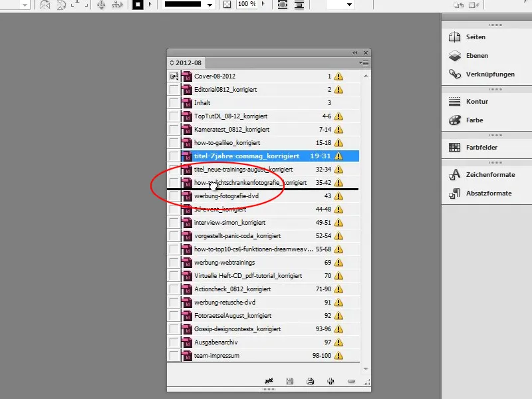
Task: Click the Print book printer icon
Action: coord(310,381)
